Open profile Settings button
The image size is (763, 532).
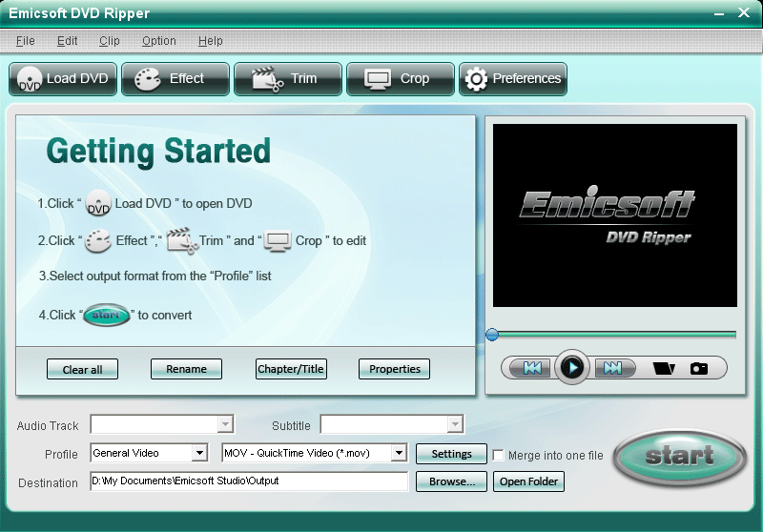[451, 454]
